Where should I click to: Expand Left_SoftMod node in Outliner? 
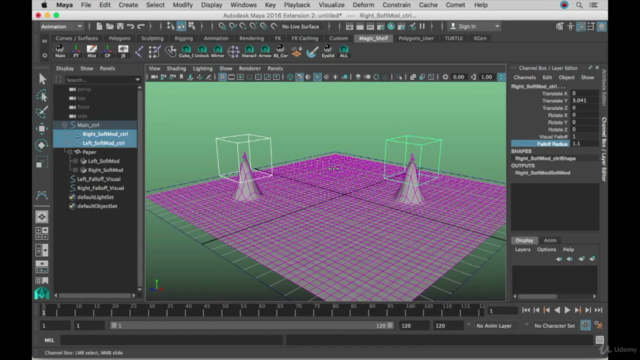point(75,161)
